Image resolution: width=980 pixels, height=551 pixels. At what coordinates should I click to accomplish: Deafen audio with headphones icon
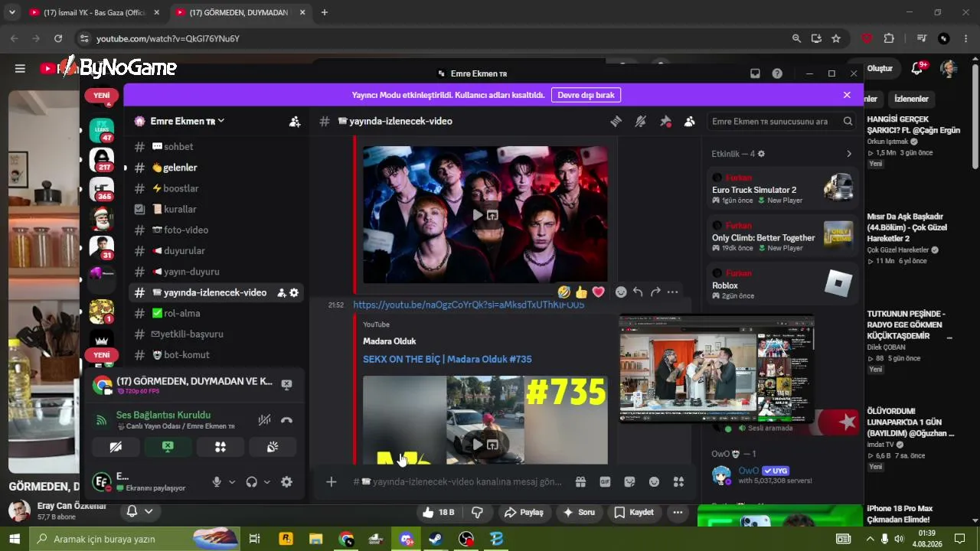point(251,482)
